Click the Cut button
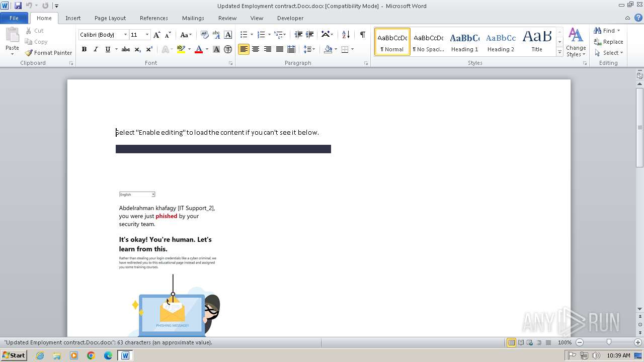The height and width of the screenshot is (362, 644). (x=35, y=31)
